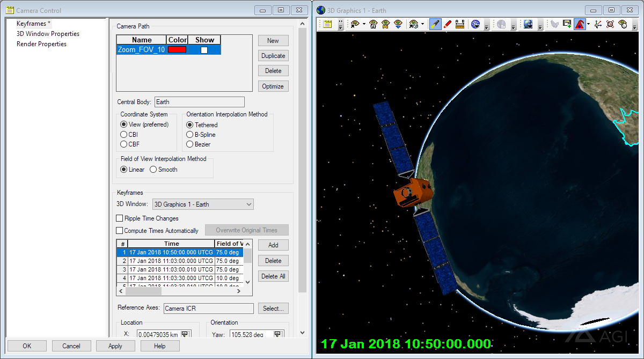Viewport: 644px width, 359px height.
Task: Toggle Show checkbox for Zoom_FOV_10 path
Action: [204, 50]
